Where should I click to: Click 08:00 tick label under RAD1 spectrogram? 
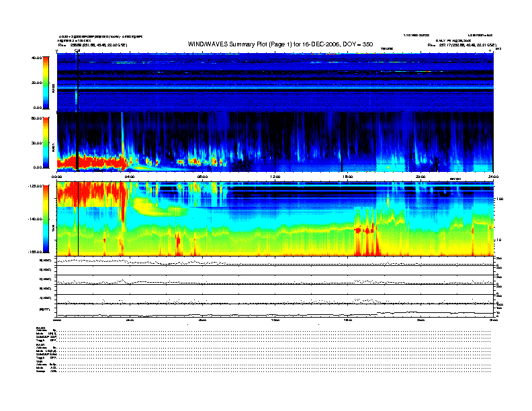202,177
